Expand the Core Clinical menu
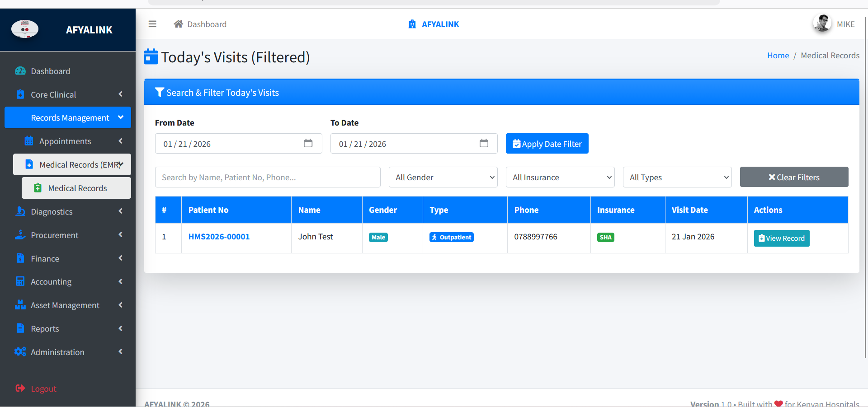Image resolution: width=868 pixels, height=407 pixels. (68, 94)
